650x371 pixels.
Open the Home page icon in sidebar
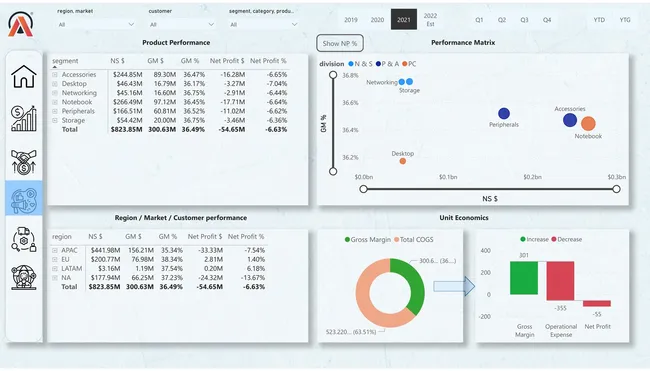[x=24, y=77]
